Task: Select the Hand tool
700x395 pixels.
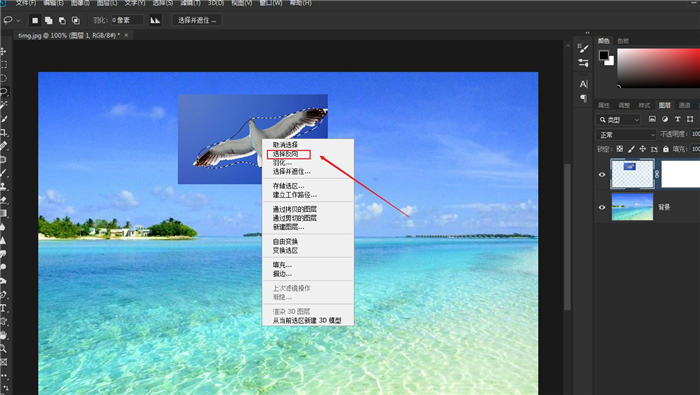Action: click(x=4, y=335)
